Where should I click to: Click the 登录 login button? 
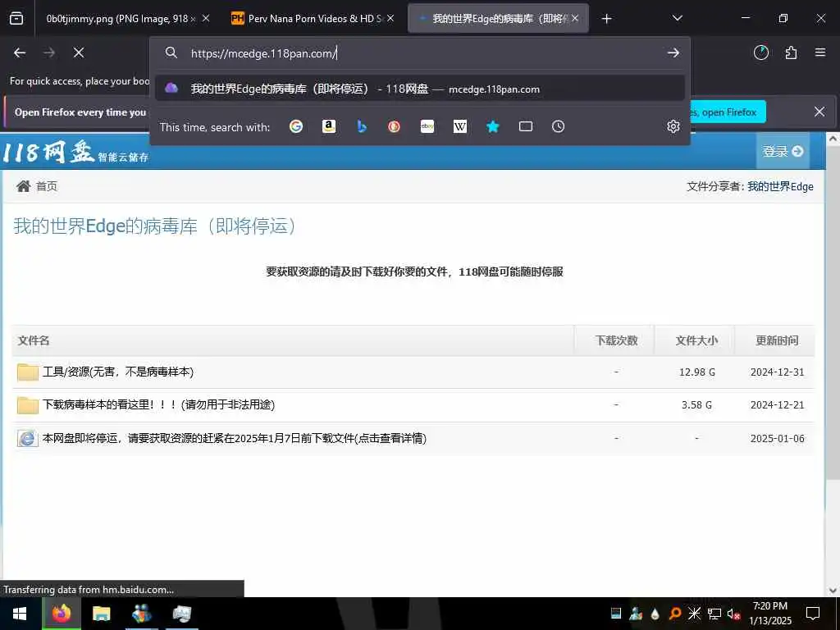pos(783,151)
